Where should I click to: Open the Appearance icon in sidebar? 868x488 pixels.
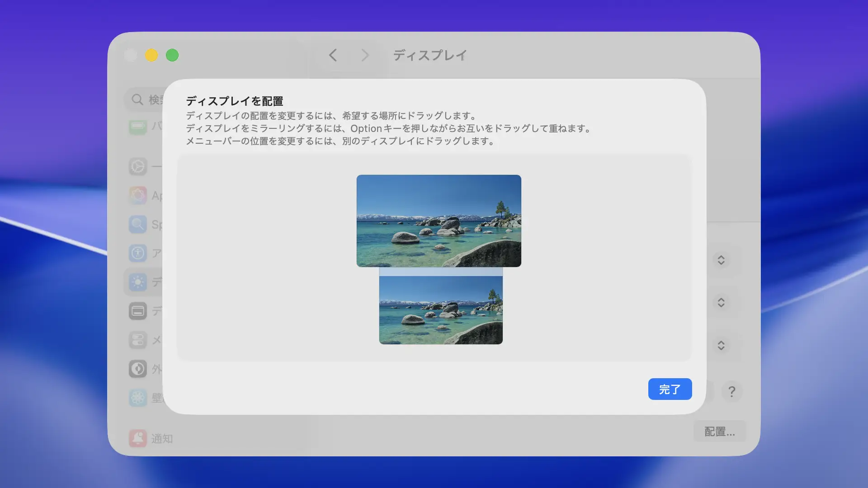(138, 369)
